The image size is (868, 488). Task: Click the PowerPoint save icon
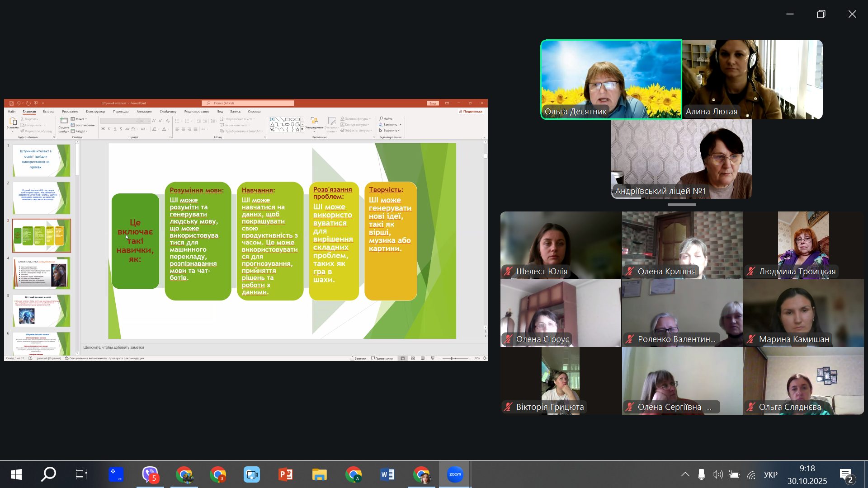point(11,103)
